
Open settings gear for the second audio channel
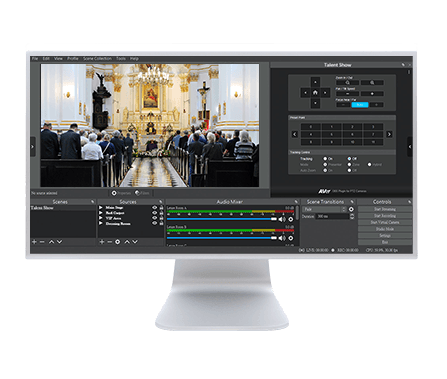pyautogui.click(x=291, y=238)
